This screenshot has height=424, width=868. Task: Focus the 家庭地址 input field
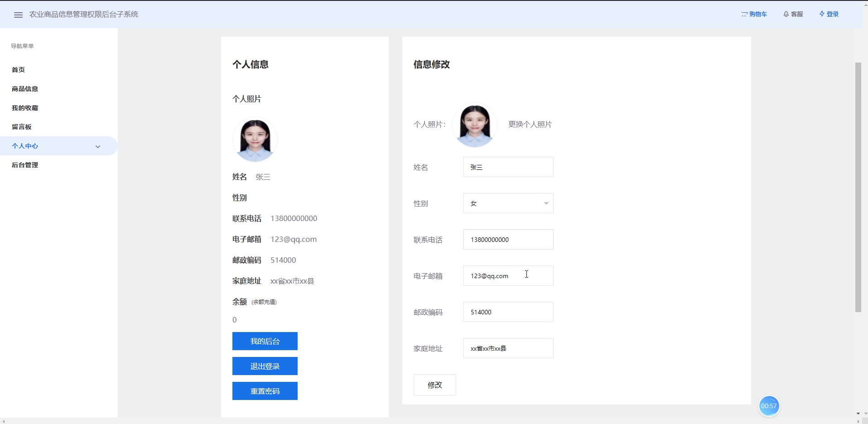[508, 348]
